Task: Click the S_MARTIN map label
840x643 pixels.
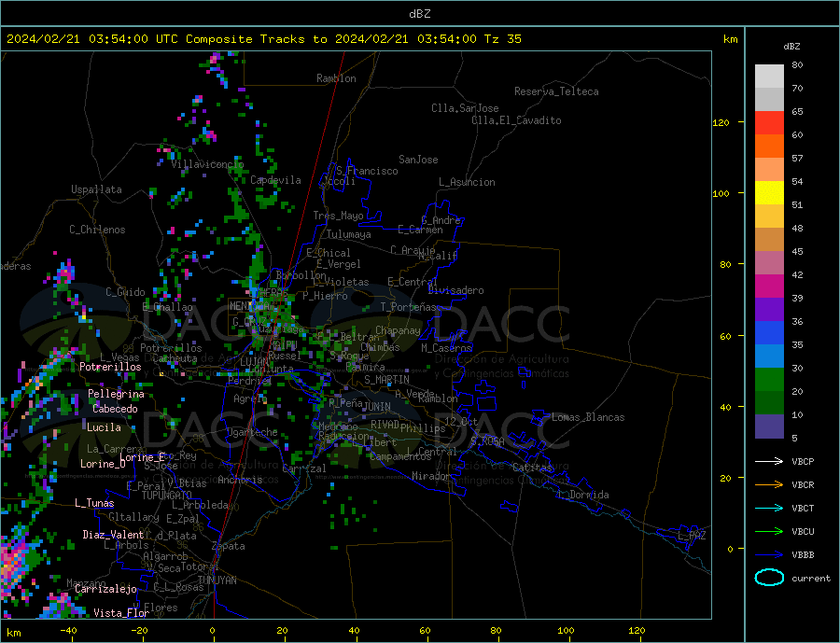Action: click(x=386, y=380)
